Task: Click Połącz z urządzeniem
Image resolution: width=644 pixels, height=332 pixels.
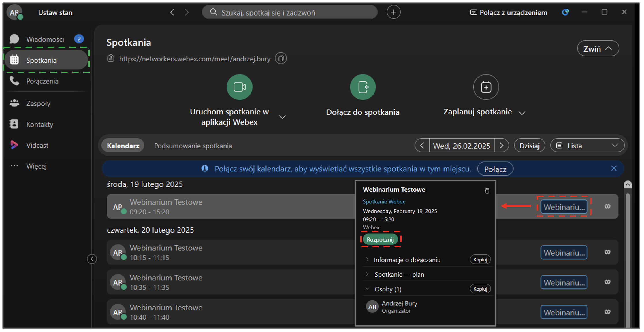Action: click(509, 12)
